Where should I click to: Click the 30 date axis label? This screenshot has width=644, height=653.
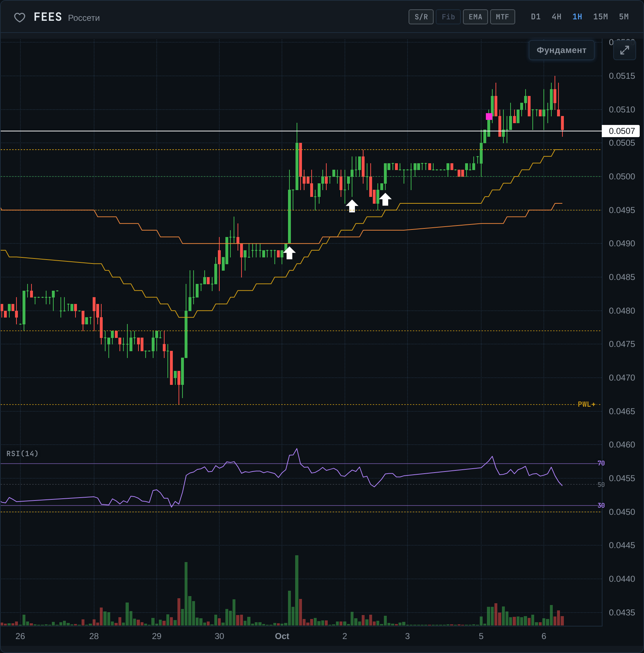click(219, 636)
